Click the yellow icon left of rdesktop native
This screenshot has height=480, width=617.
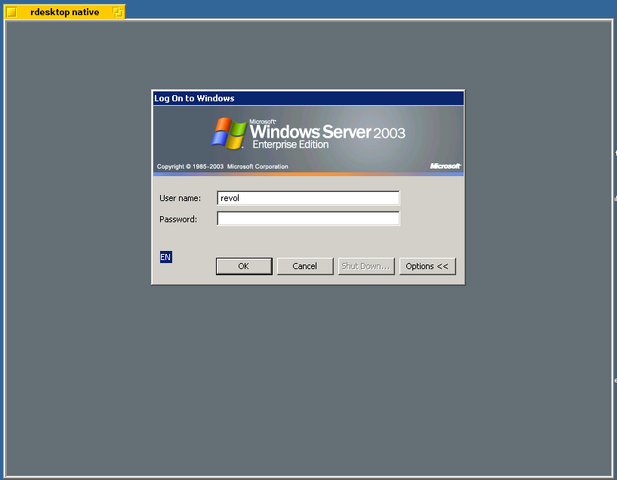[x=12, y=12]
